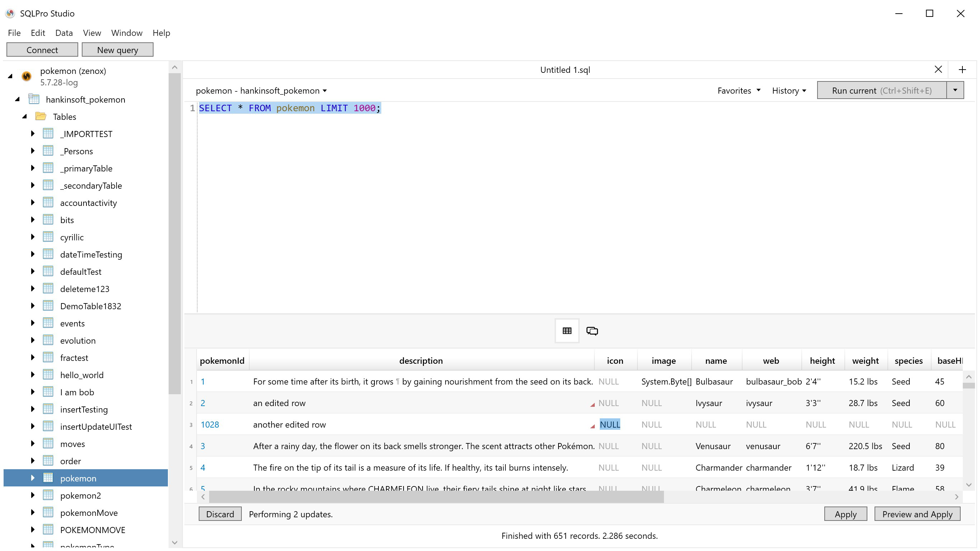Image resolution: width=980 pixels, height=551 pixels.
Task: Click the sidebar vertical scrollbar thumb
Action: point(175,234)
